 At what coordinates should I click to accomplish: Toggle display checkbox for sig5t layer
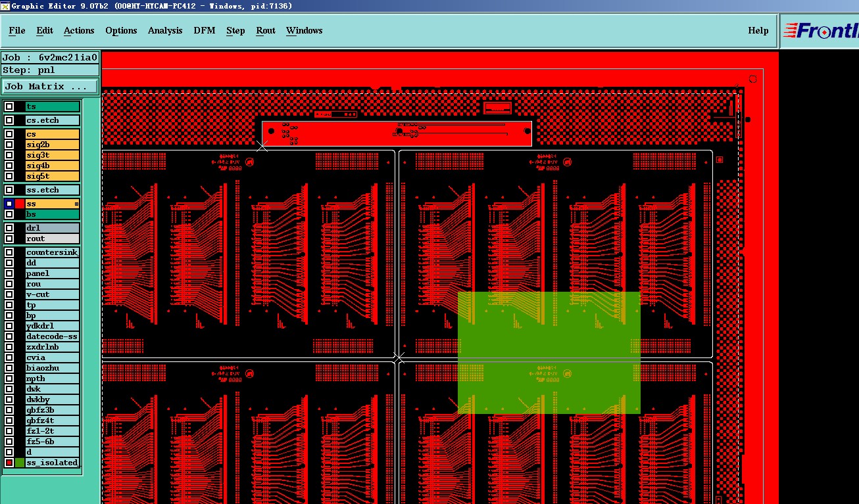[9, 176]
